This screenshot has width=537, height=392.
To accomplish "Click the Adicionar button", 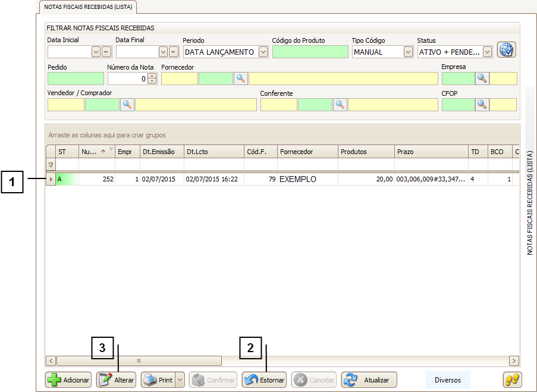I will 68,380.
